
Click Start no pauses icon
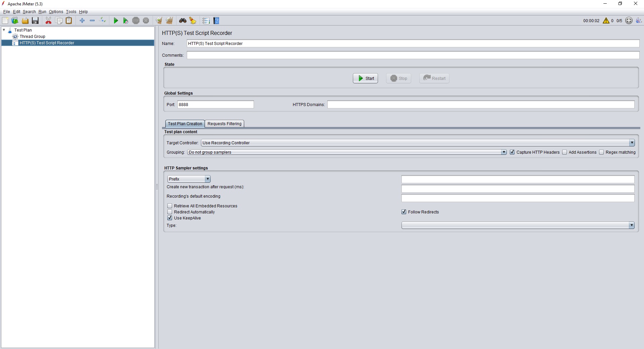tap(126, 21)
